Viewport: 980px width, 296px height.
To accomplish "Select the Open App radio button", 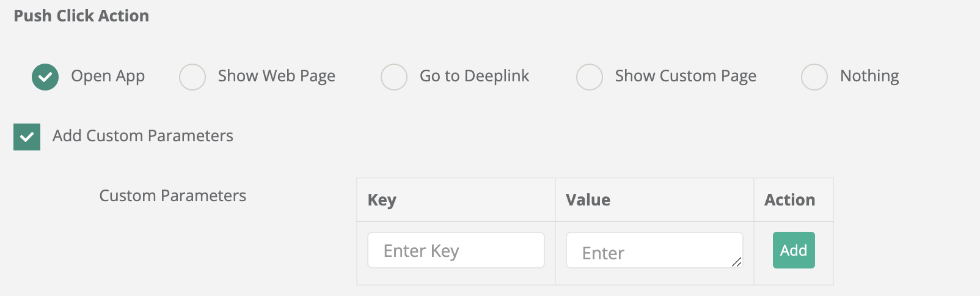I will click(45, 77).
